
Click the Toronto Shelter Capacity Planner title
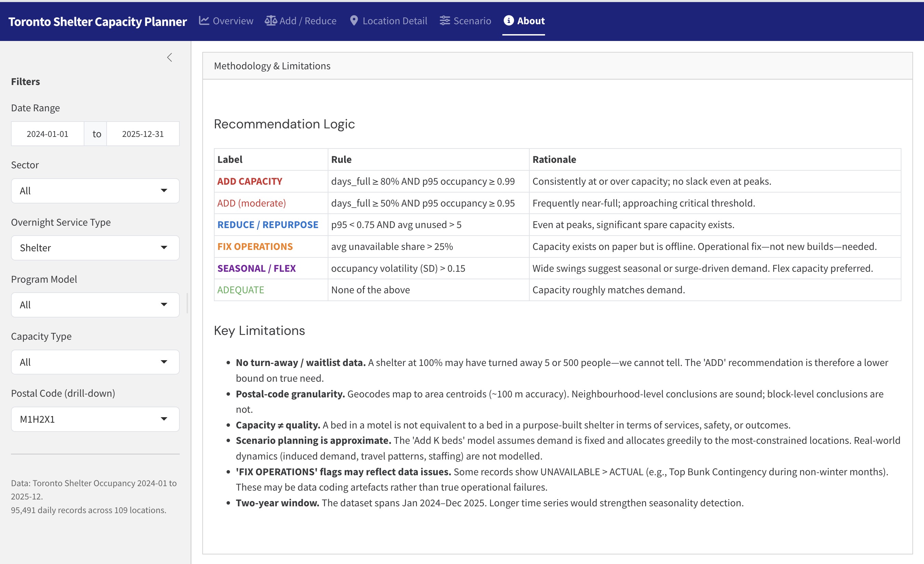point(97,22)
